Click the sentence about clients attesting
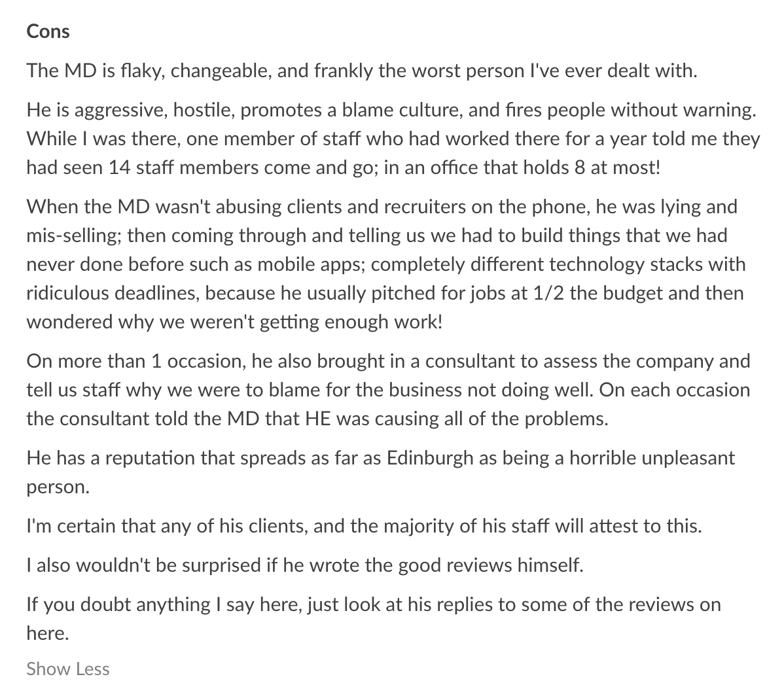 click(x=364, y=525)
